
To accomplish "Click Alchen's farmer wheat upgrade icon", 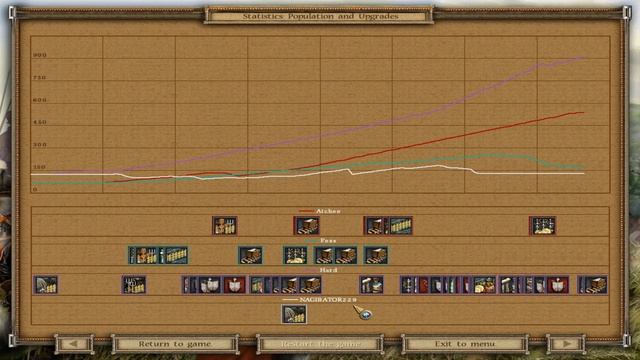I will coord(224,226).
